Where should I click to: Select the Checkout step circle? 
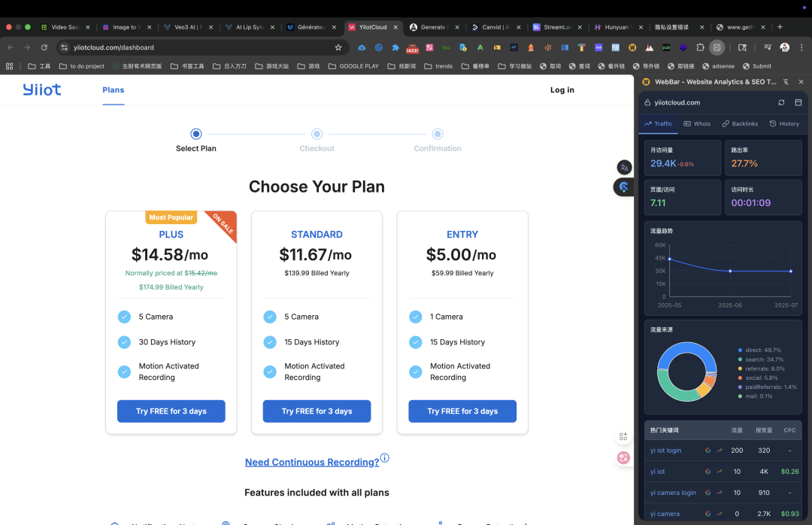[317, 134]
